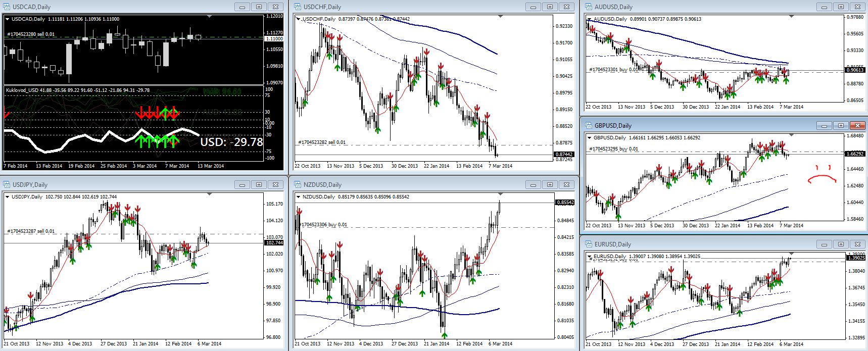
Task: Open the dropdown triangle beside USDCHF,Daily chart label
Action: point(299,19)
